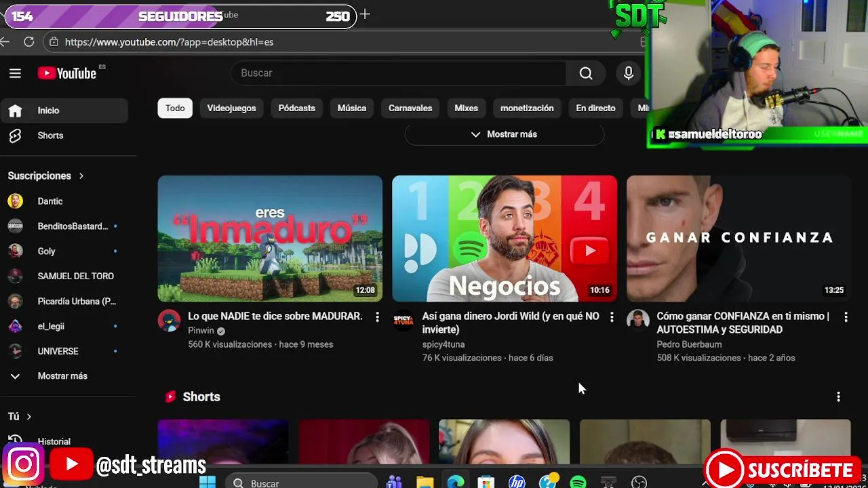Click the Pedro Buerbaum channel name
This screenshot has width=868, height=488.
[x=689, y=344]
